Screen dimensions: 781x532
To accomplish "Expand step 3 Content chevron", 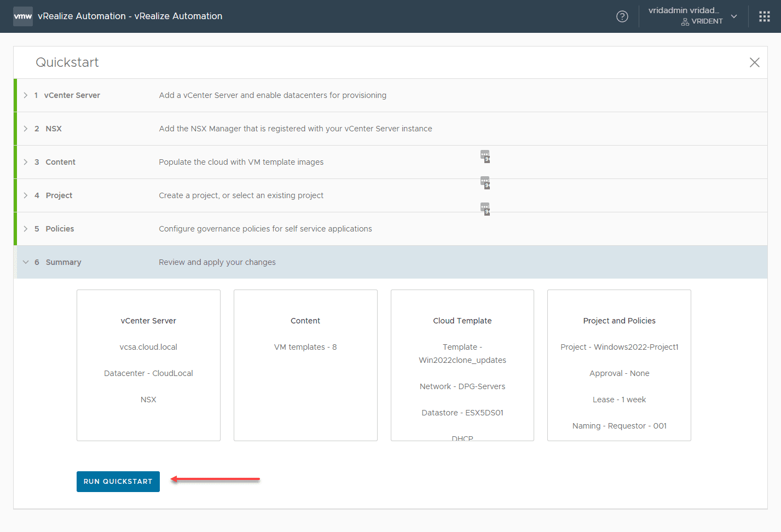I will tap(26, 162).
